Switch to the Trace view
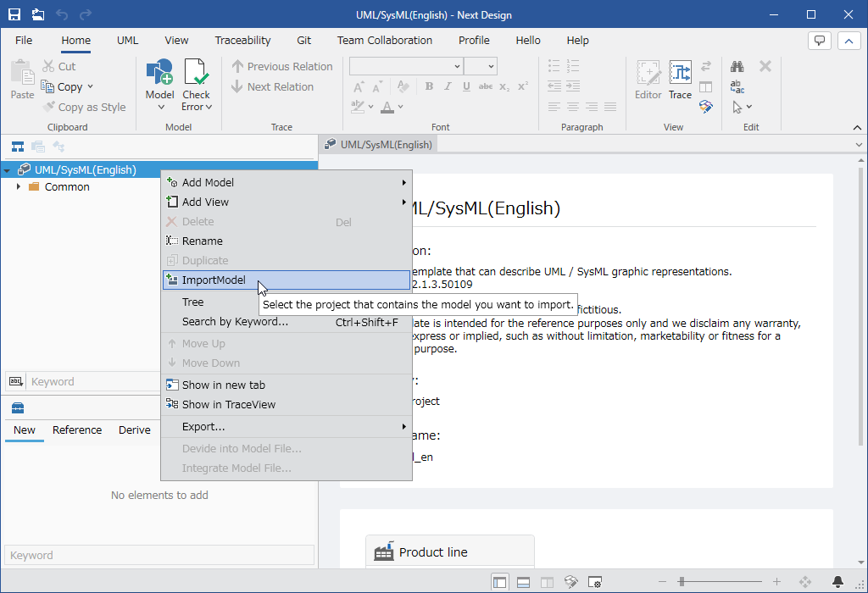 pyautogui.click(x=680, y=80)
